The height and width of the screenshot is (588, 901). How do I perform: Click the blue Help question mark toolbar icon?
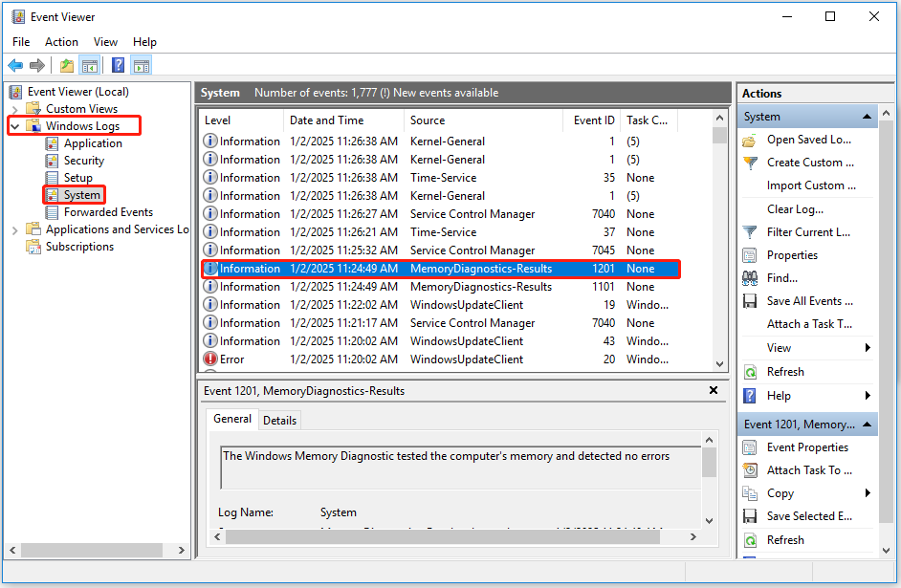click(116, 65)
